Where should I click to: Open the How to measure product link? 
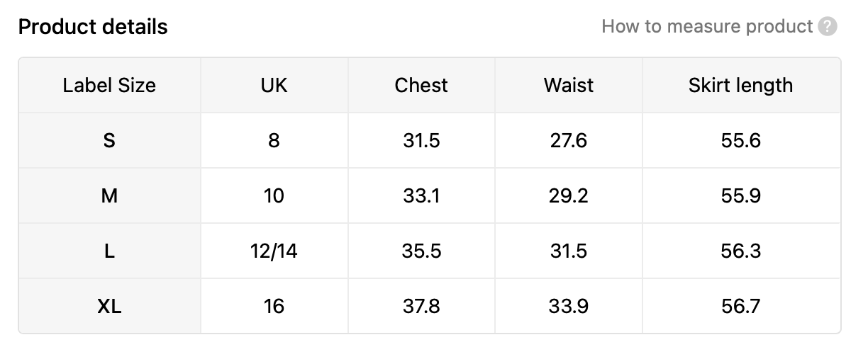tap(707, 27)
